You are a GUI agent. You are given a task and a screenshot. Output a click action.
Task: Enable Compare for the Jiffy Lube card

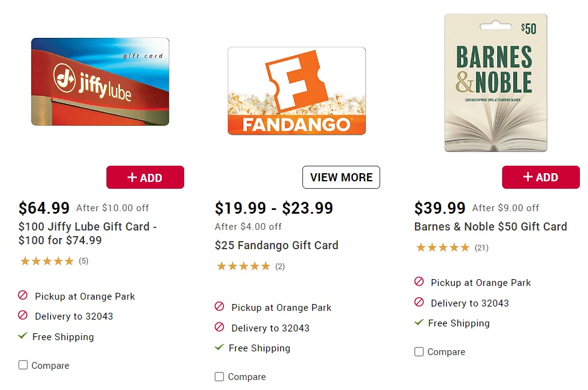point(22,366)
